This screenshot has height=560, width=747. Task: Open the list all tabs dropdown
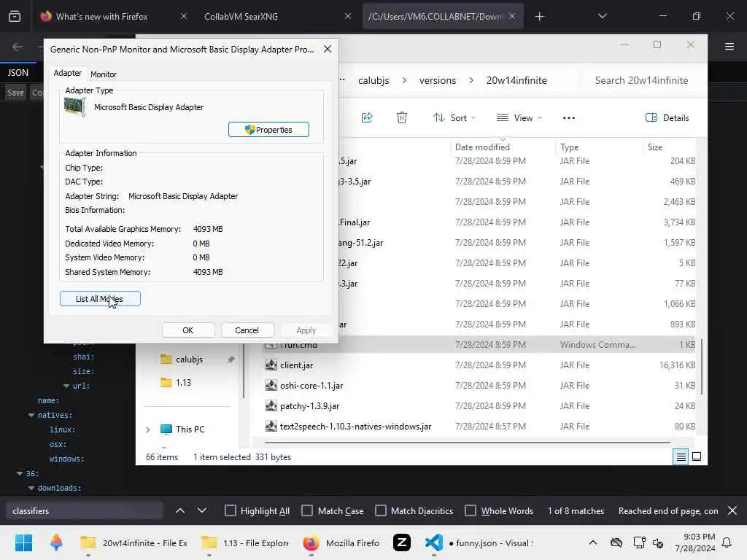point(602,16)
